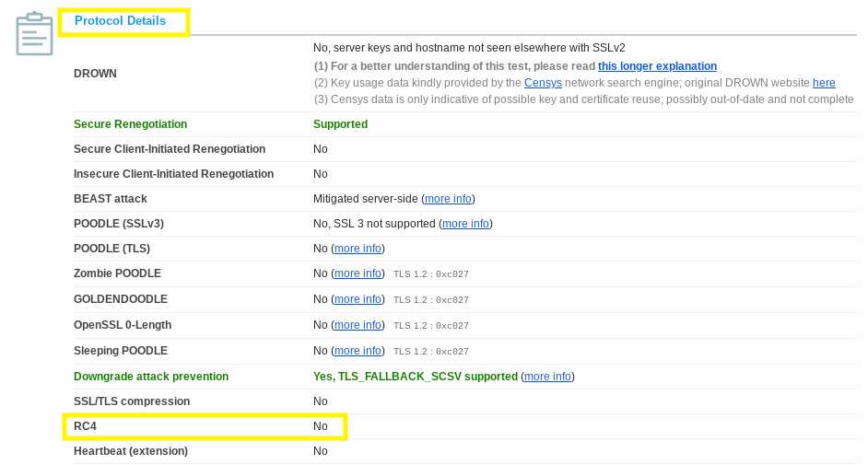Select the RC4 row label

tap(86, 426)
